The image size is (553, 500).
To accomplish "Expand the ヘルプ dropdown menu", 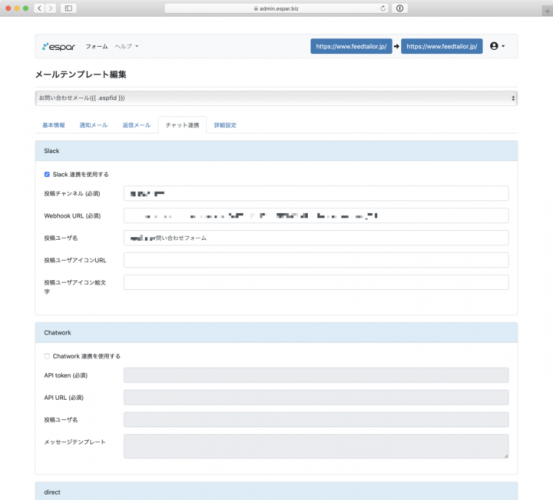I will pyautogui.click(x=127, y=46).
